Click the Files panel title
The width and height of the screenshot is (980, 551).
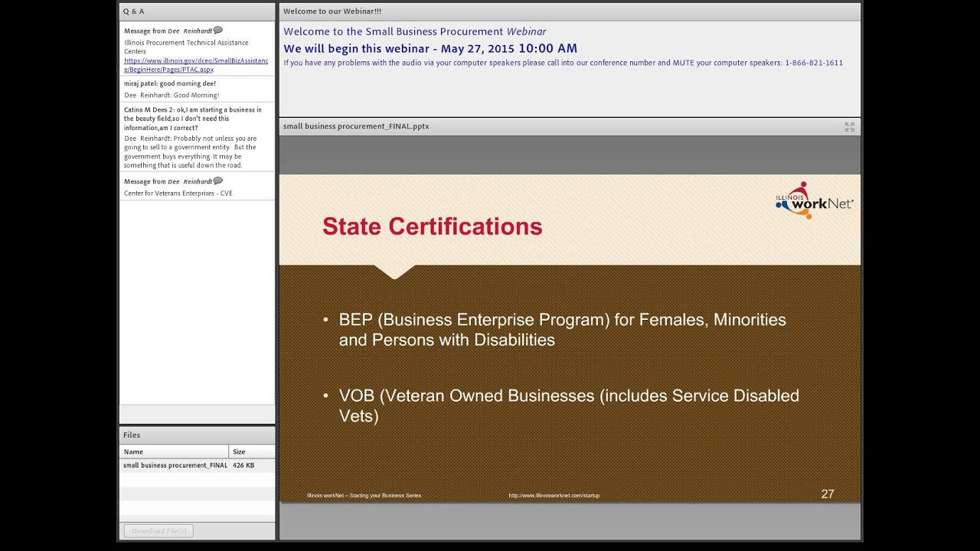(132, 435)
